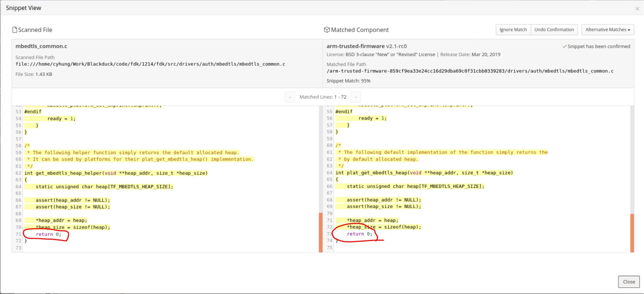644x294 pixels.
Task: Click the circled return 0 line in left panel
Action: click(x=49, y=234)
